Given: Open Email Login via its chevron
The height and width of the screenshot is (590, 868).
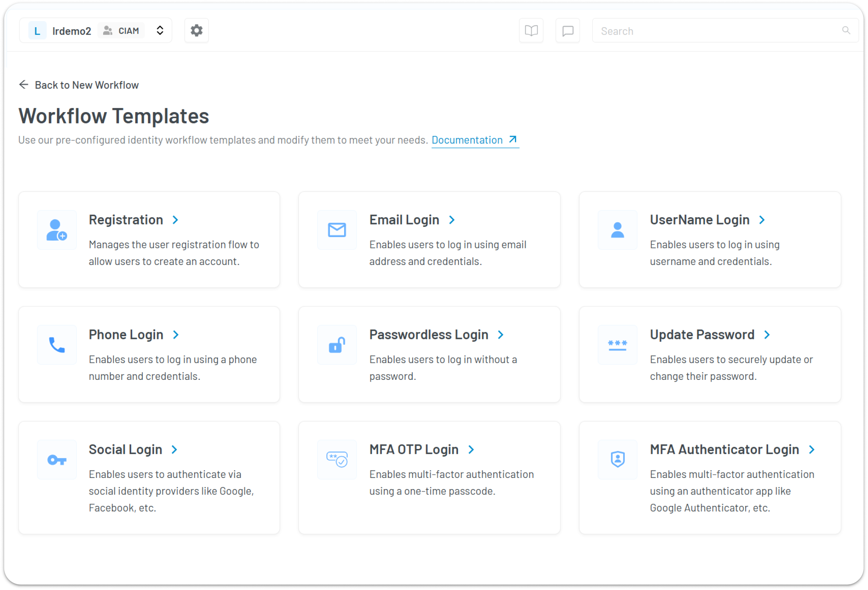Looking at the screenshot, I should (x=452, y=220).
